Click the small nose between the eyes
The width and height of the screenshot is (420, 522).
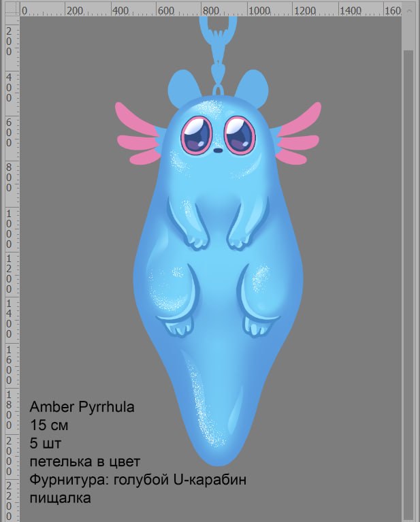coord(218,150)
